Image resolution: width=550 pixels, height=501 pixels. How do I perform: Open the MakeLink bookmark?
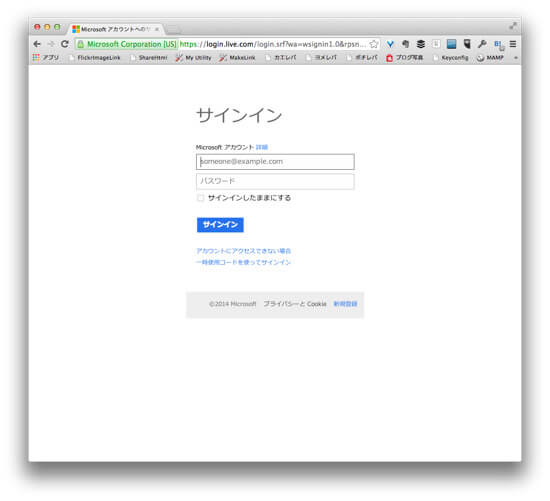click(x=237, y=58)
